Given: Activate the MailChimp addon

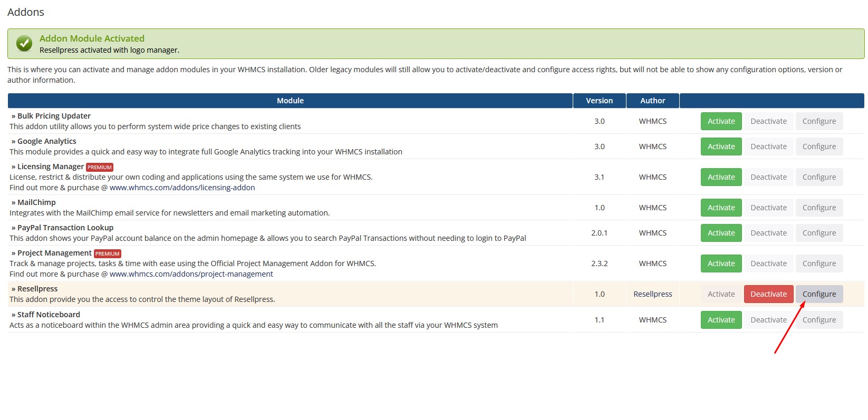Looking at the screenshot, I should 721,208.
